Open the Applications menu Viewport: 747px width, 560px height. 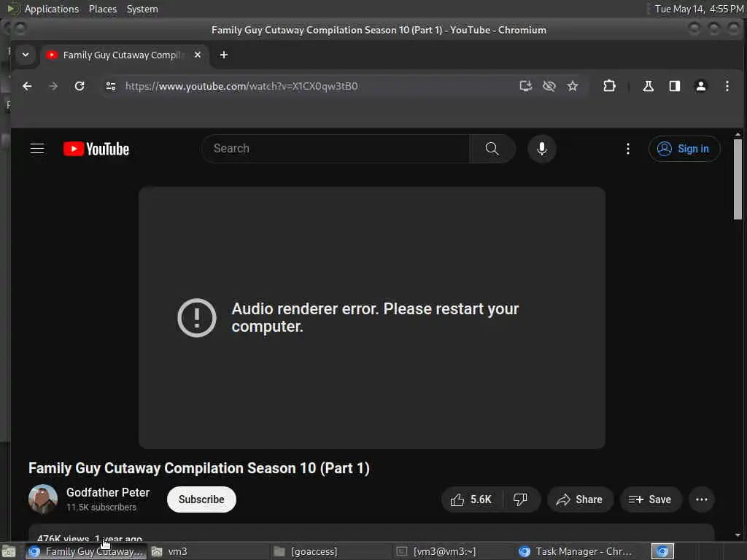pyautogui.click(x=52, y=9)
